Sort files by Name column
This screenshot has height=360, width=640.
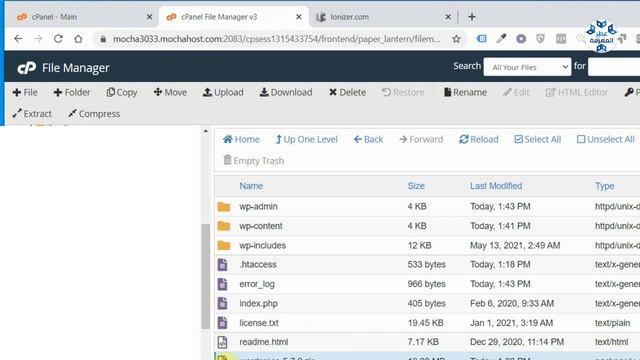click(x=251, y=186)
